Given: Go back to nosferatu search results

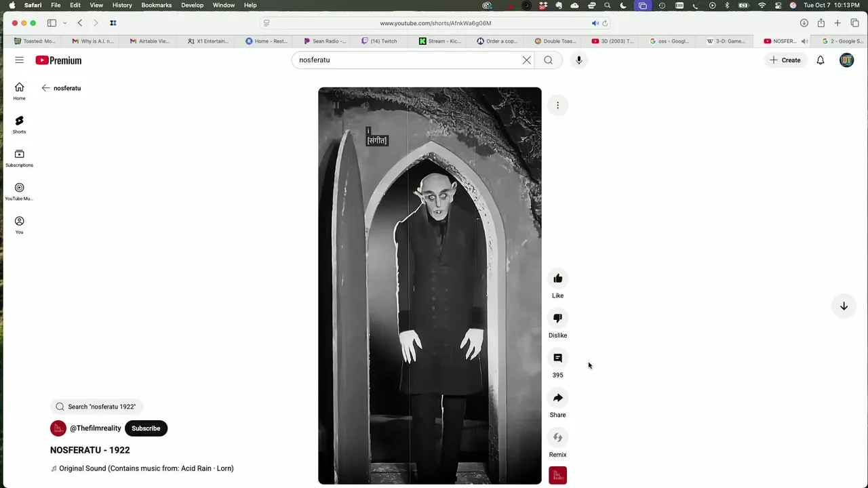Looking at the screenshot, I should (x=45, y=88).
